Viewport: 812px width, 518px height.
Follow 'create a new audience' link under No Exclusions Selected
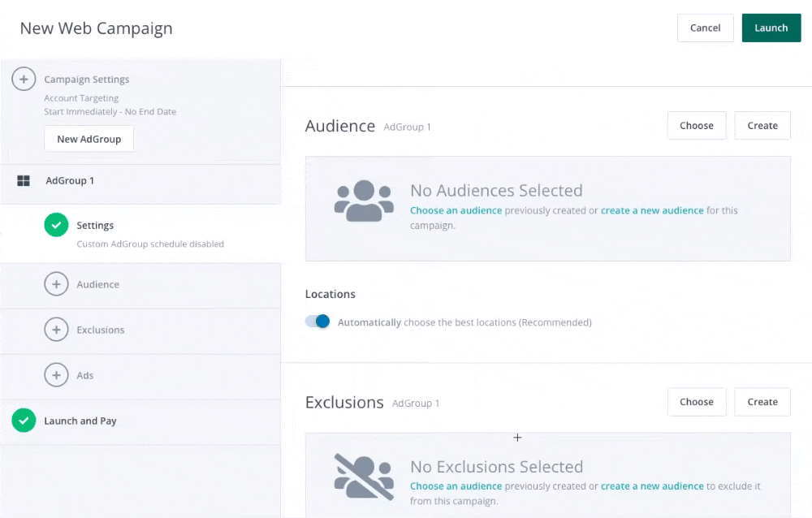[x=652, y=486]
